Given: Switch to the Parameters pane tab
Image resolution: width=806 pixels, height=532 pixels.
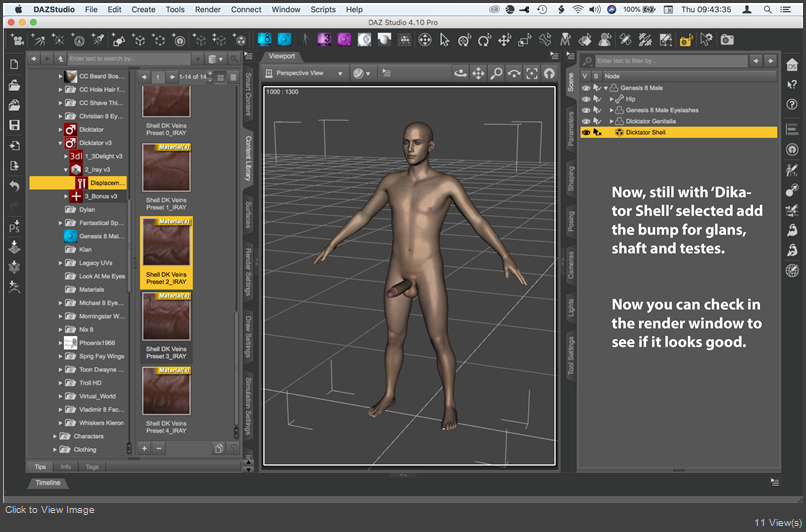Looking at the screenshot, I should pyautogui.click(x=570, y=129).
